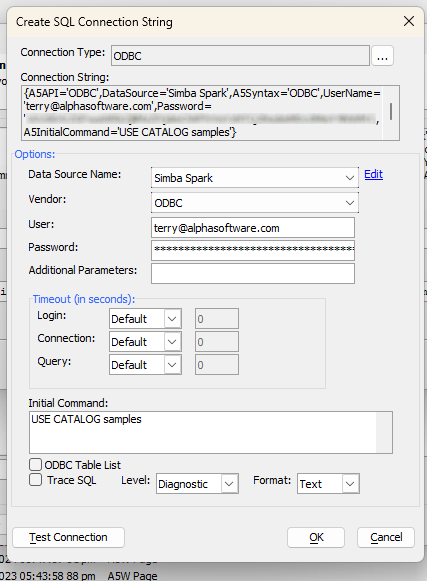427x581 pixels.
Task: Click the Connection timeout seconds value box
Action: click(217, 342)
